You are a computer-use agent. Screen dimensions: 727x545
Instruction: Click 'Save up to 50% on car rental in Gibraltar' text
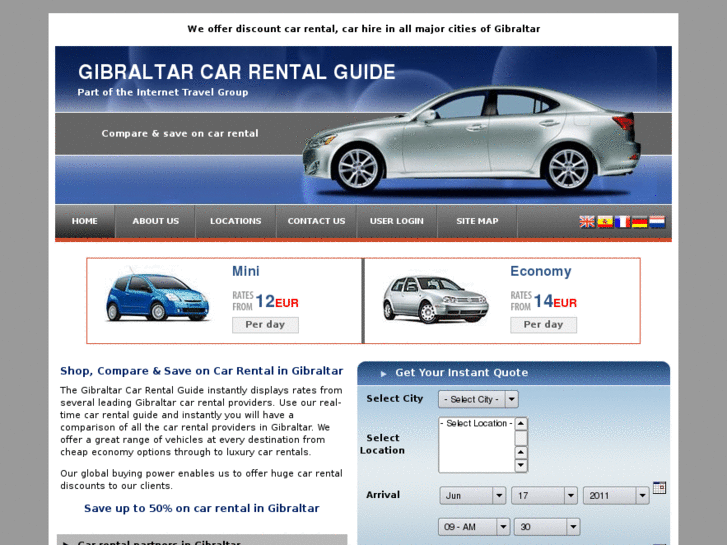pos(202,508)
